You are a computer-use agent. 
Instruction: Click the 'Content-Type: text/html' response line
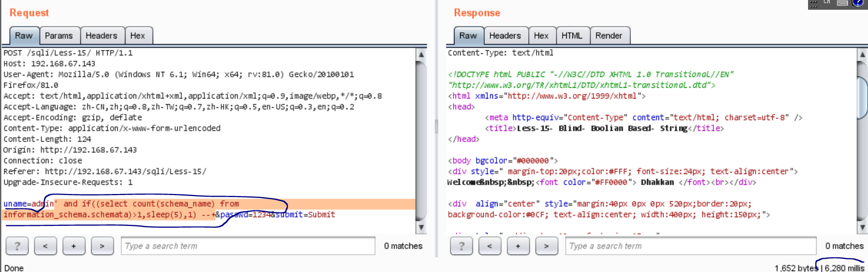tap(501, 53)
